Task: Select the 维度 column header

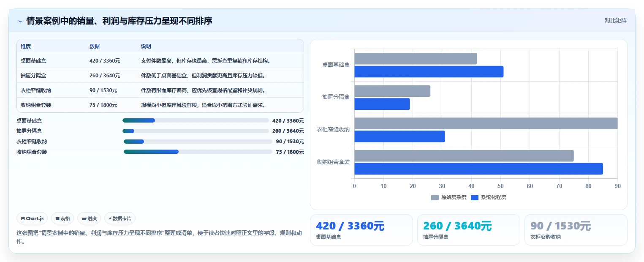Action: point(26,46)
